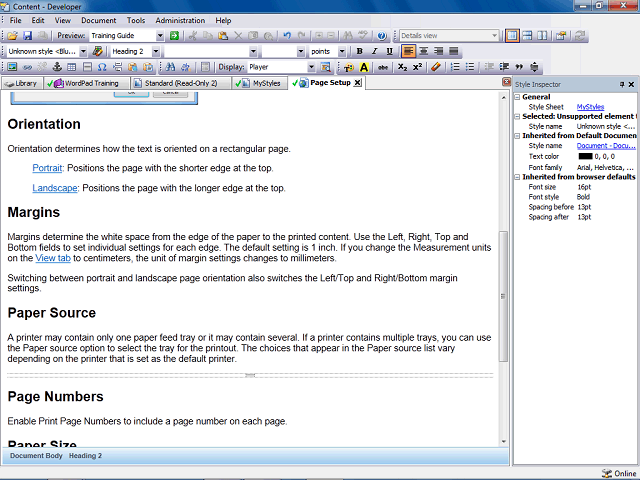
Task: Switch to the MyStyles tab
Action: point(259,83)
